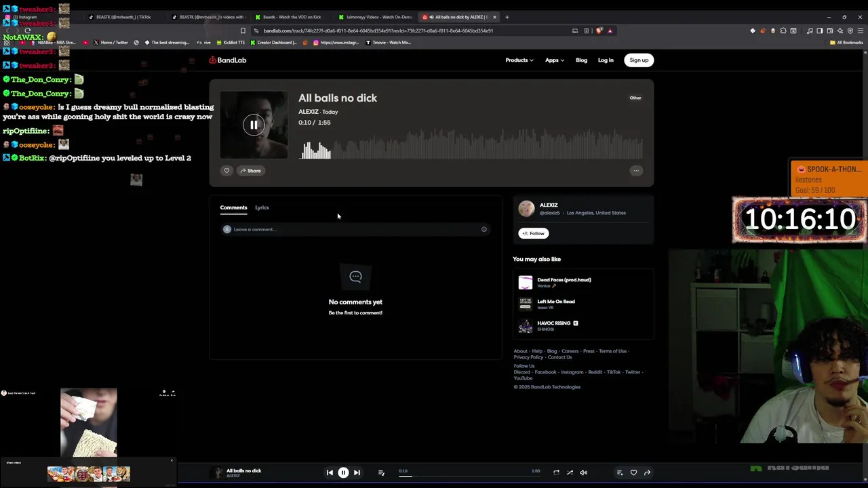The height and width of the screenshot is (488, 868).
Task: Share the track using the Share button
Action: [250, 171]
